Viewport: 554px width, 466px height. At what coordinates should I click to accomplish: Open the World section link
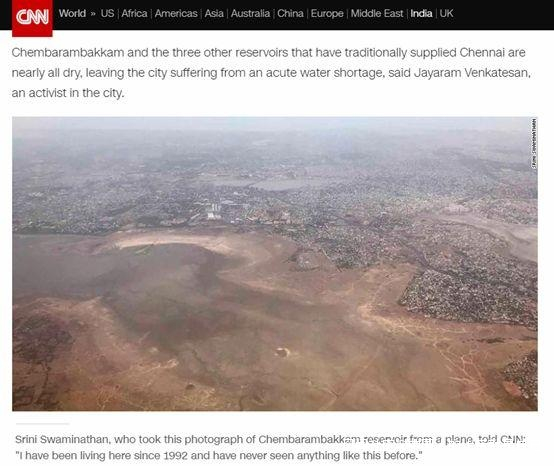(x=72, y=13)
